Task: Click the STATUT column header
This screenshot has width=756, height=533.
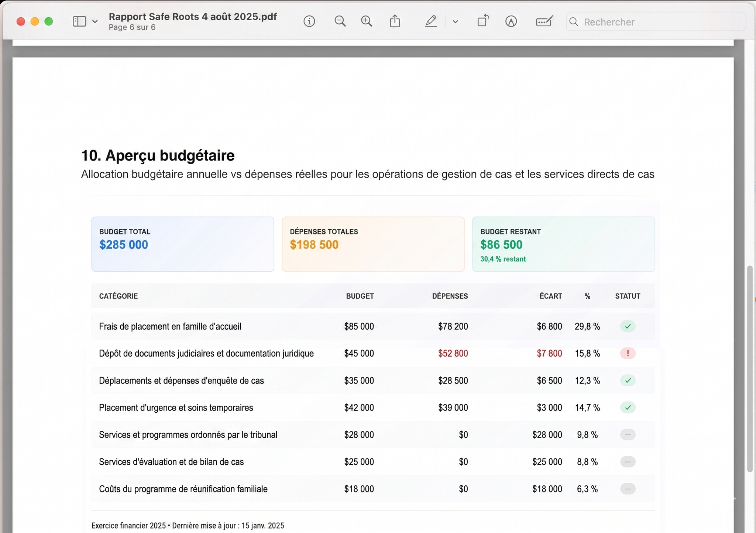Action: coord(628,296)
